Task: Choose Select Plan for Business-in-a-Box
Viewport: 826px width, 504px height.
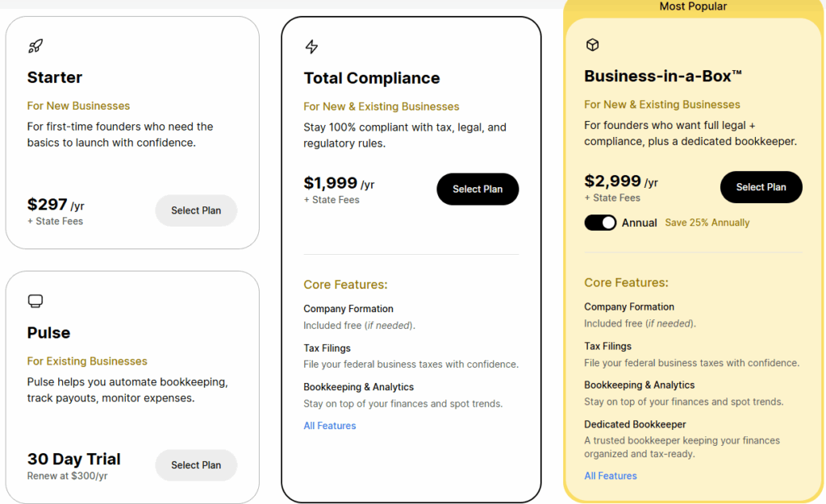Action: 761,187
